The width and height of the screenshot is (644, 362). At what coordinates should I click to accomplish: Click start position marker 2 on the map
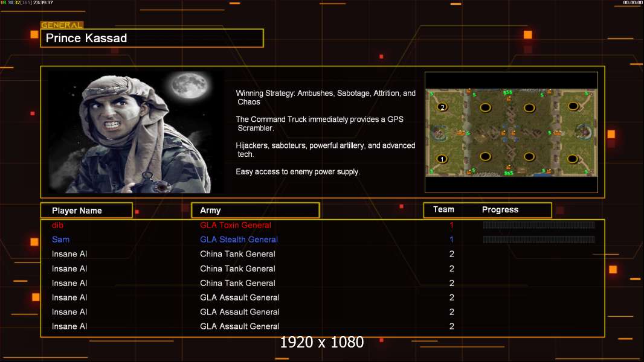(442, 107)
